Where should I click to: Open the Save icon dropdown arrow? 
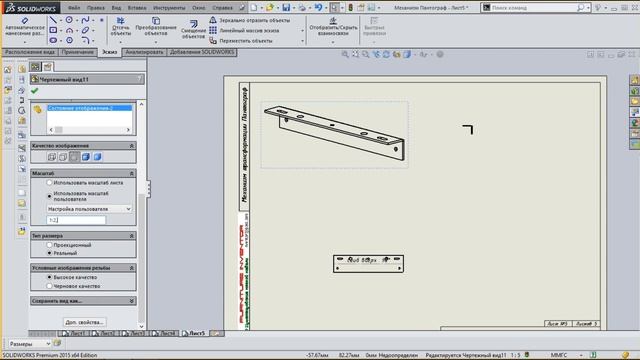pos(293,8)
